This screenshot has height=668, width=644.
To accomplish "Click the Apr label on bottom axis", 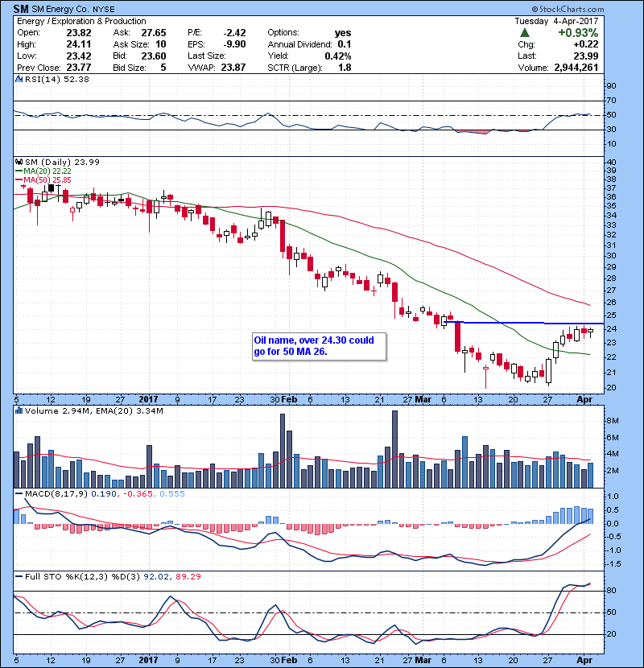I will [584, 660].
